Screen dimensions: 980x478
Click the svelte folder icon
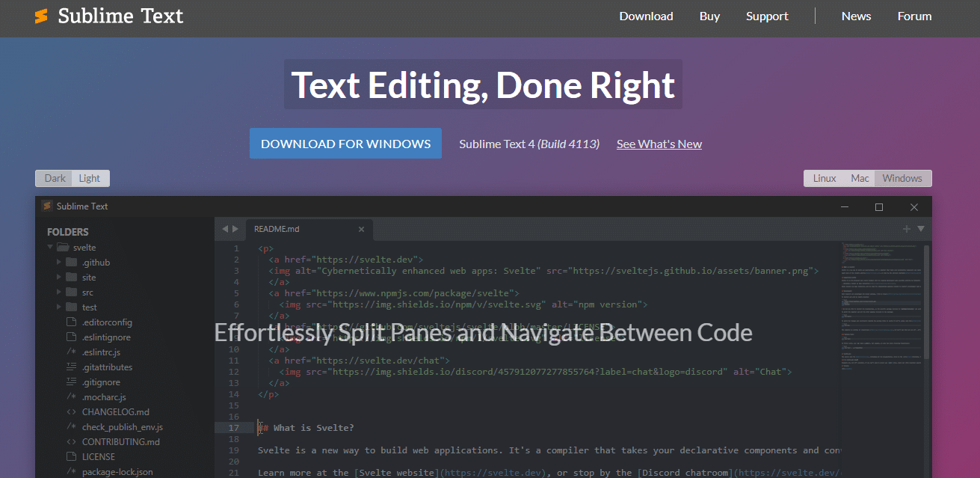coord(63,247)
